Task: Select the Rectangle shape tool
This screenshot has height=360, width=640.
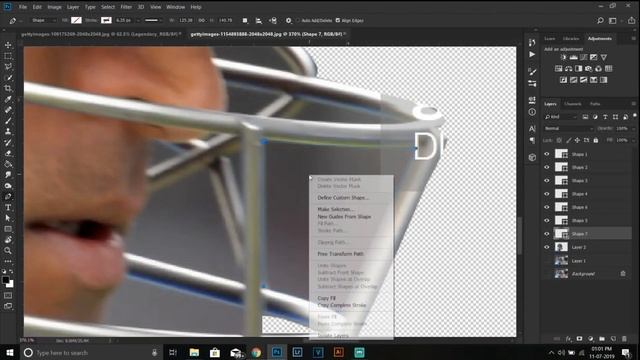Action: coord(8,229)
